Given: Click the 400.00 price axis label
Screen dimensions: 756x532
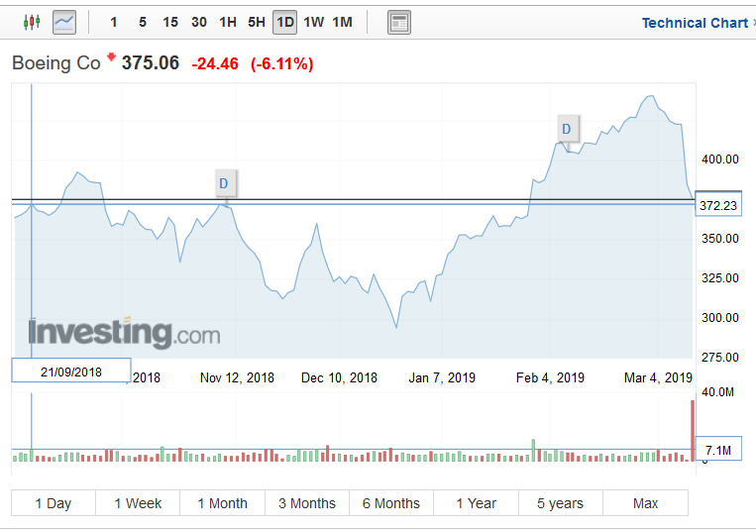Looking at the screenshot, I should [x=720, y=160].
